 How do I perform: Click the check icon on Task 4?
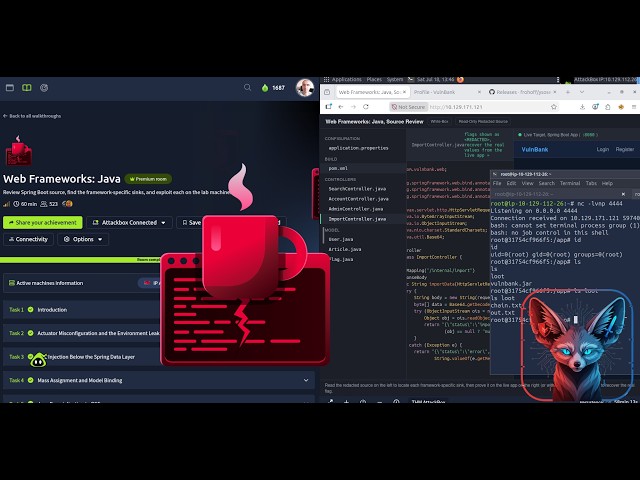(x=31, y=380)
